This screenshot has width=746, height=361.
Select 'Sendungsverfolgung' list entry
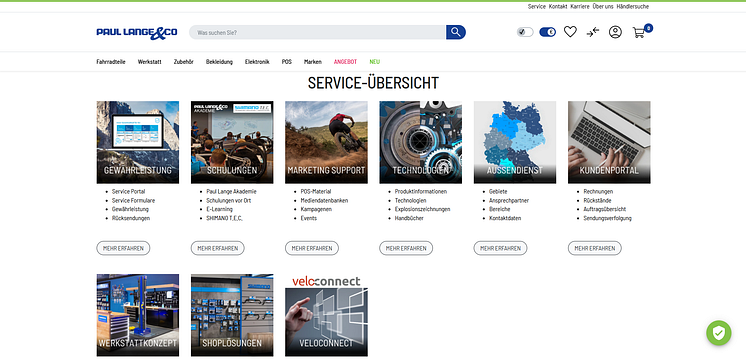[608, 218]
